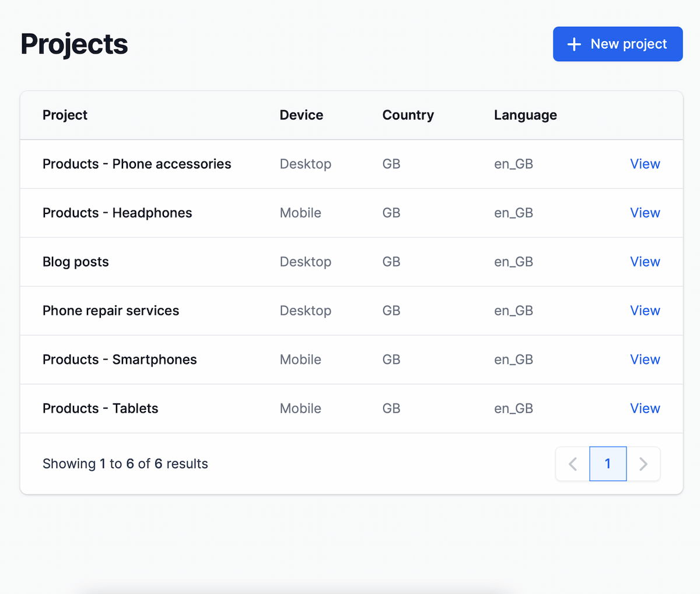Image resolution: width=700 pixels, height=594 pixels.
Task: Click the Project column header
Action: point(65,115)
